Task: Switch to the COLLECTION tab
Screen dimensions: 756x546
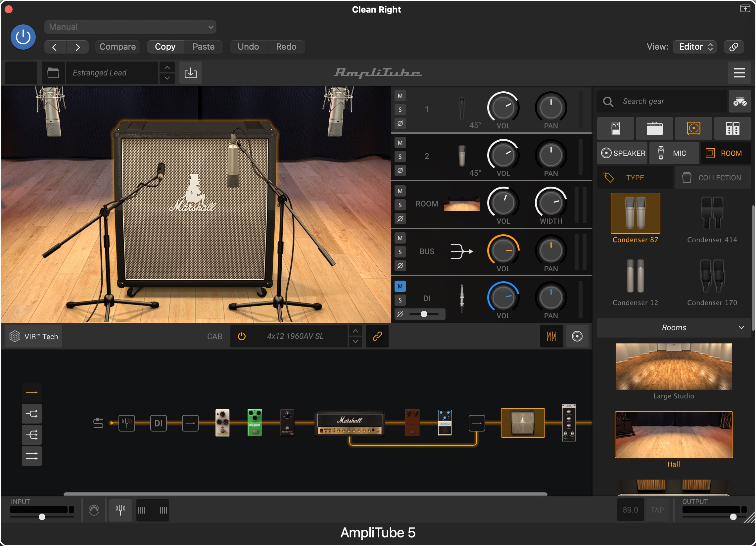Action: pos(713,178)
